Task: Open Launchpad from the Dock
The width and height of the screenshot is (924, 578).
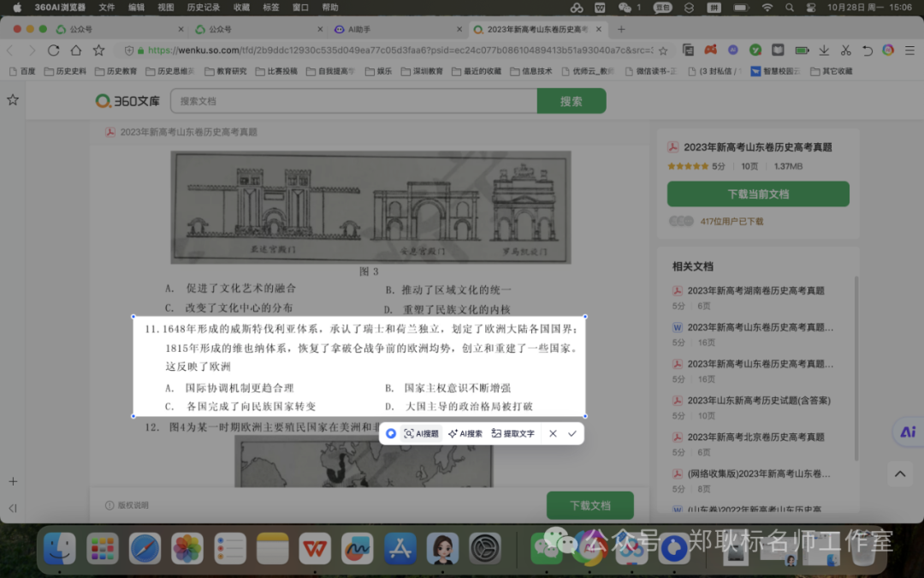Action: click(102, 549)
